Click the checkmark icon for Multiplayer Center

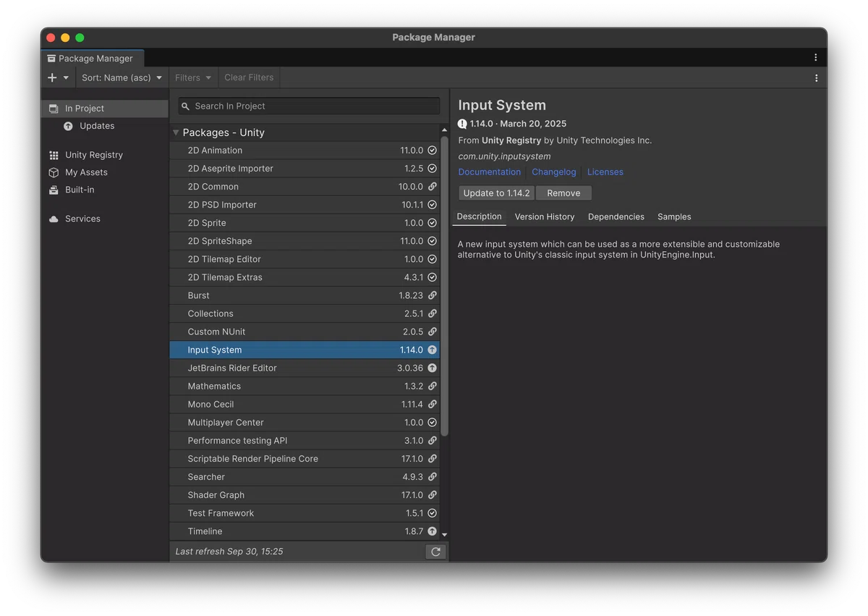click(x=432, y=422)
